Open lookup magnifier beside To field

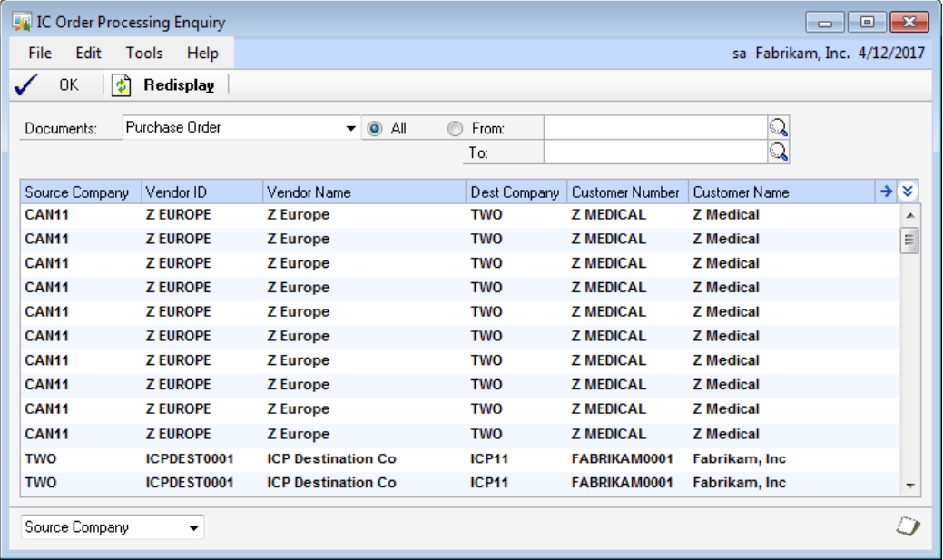[x=779, y=152]
